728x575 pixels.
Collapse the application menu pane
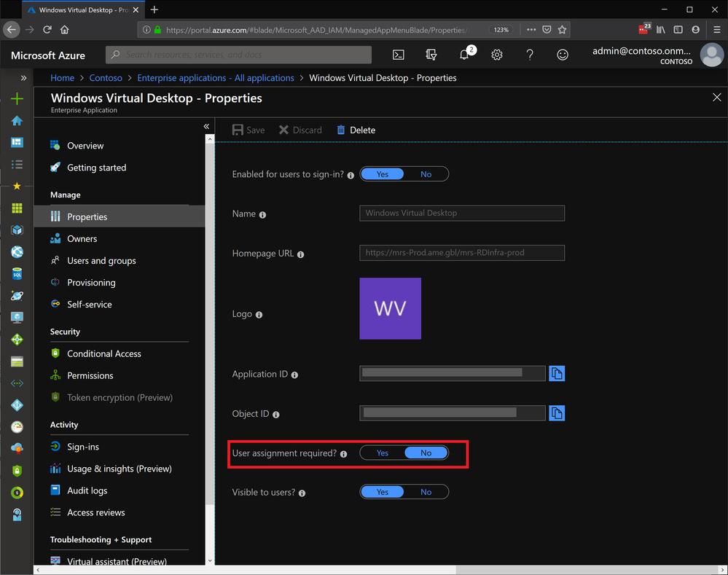point(207,126)
